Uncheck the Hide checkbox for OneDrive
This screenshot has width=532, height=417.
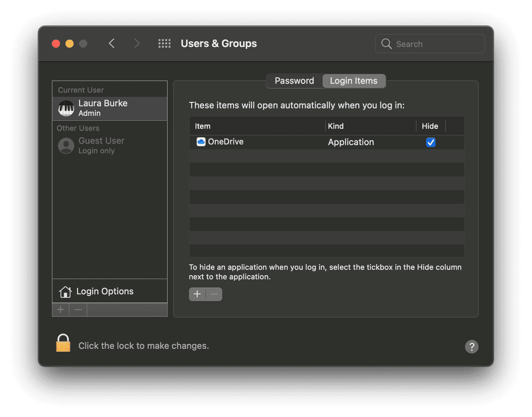pos(431,142)
